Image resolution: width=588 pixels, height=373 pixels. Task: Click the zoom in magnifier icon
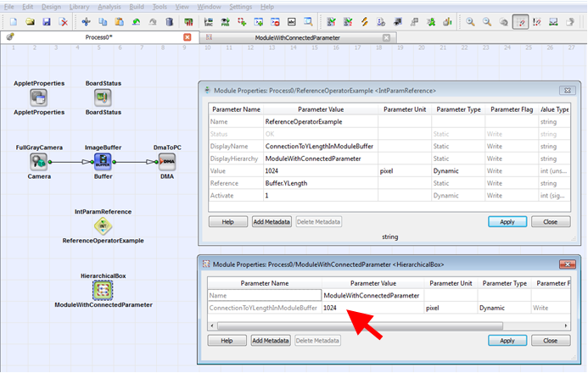(469, 21)
